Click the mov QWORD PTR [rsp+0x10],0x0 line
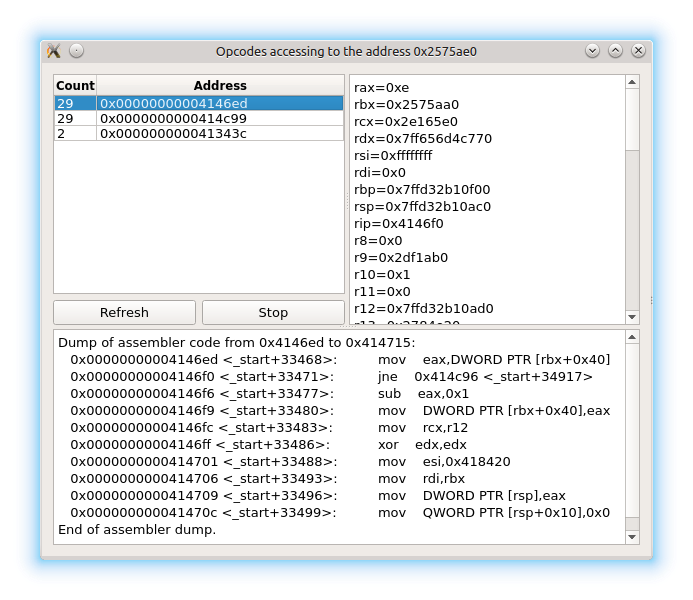This screenshot has width=693, height=600. 340,513
